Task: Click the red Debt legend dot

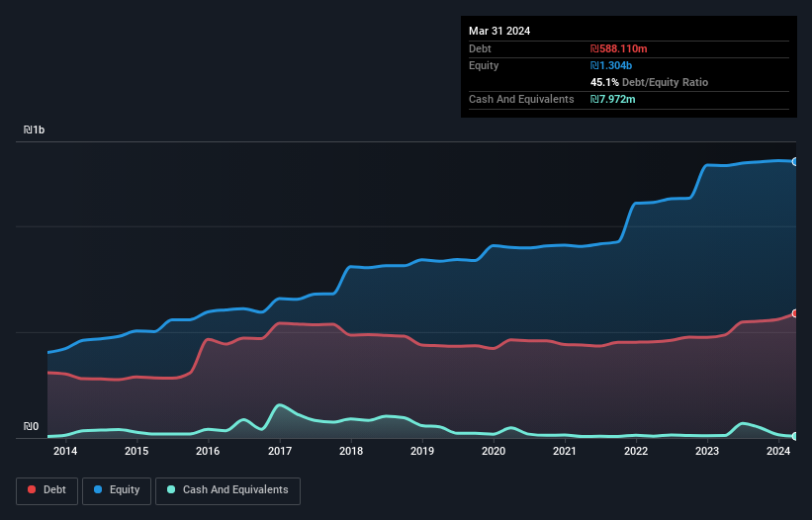Action: tap(32, 489)
